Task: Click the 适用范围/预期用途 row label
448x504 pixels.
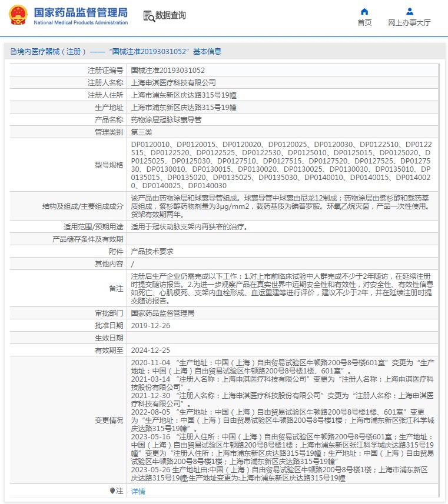Action: tap(94, 226)
